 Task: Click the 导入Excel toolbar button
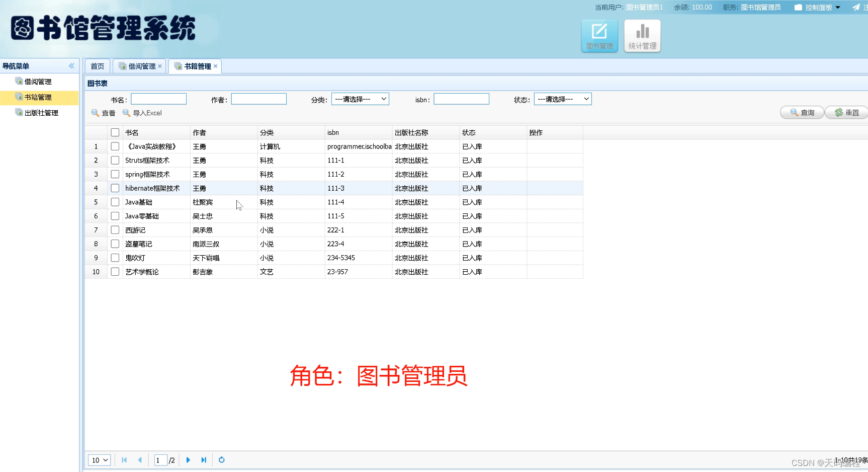142,113
